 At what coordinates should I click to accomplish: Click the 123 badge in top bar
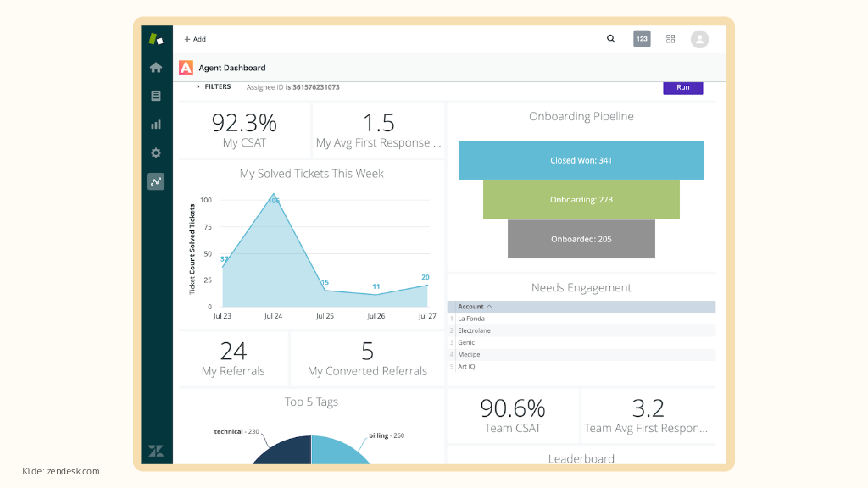[642, 39]
